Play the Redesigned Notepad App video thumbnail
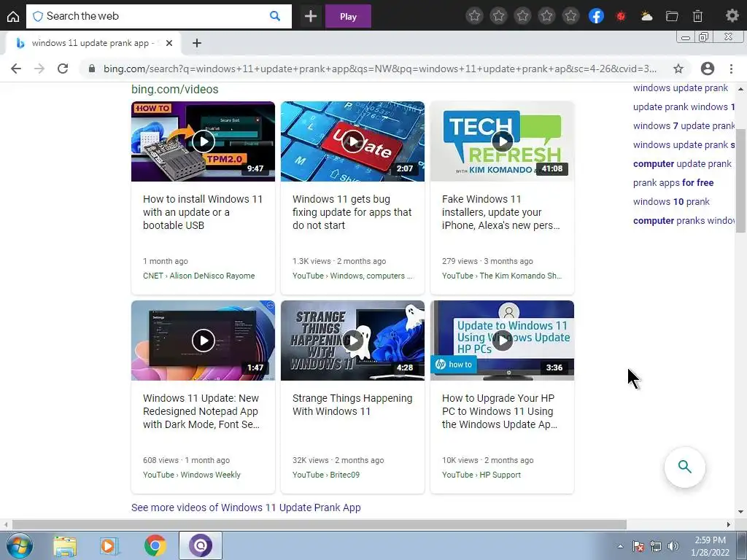The width and height of the screenshot is (747, 560). click(203, 341)
